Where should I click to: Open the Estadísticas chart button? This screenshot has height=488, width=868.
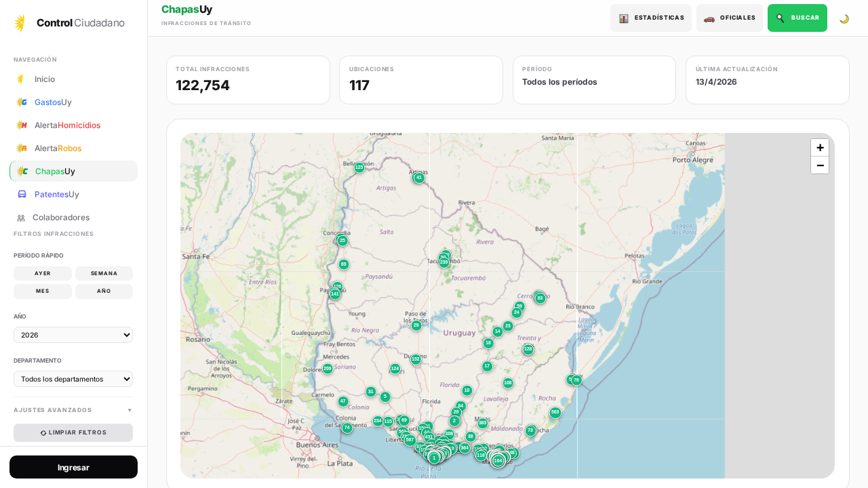(650, 18)
